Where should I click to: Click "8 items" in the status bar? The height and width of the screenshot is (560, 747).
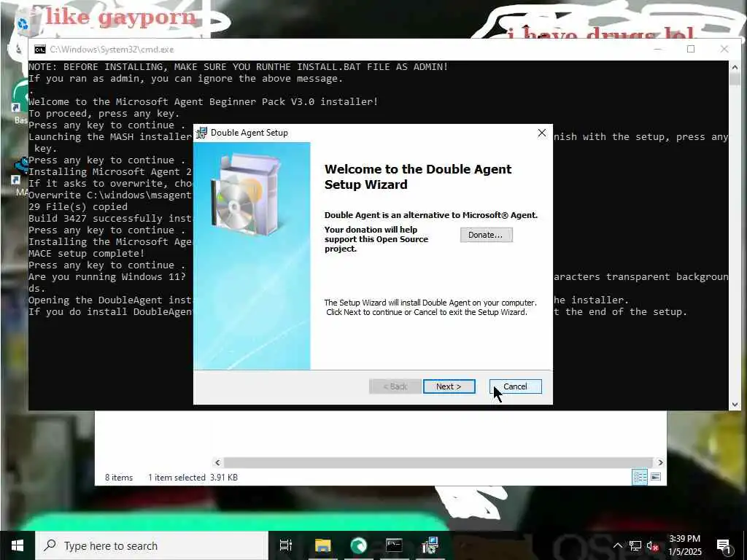119,477
